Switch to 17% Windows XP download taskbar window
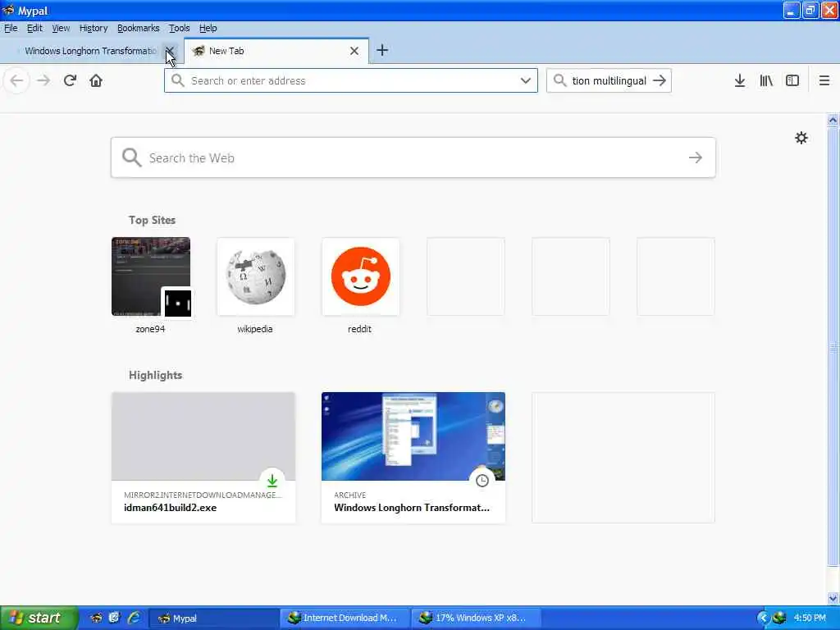The width and height of the screenshot is (840, 630). [477, 618]
